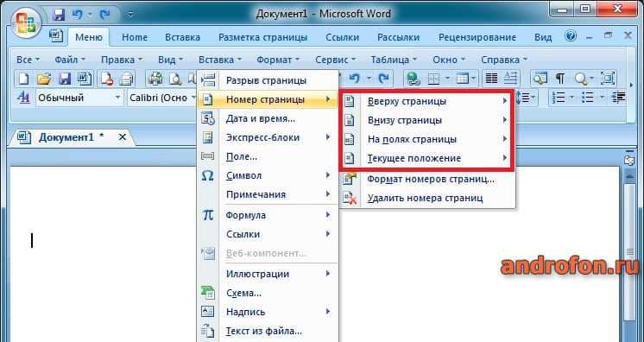Screen dimensions: 644x342
Task: Click the Print icon in toolbar
Action: [155, 78]
